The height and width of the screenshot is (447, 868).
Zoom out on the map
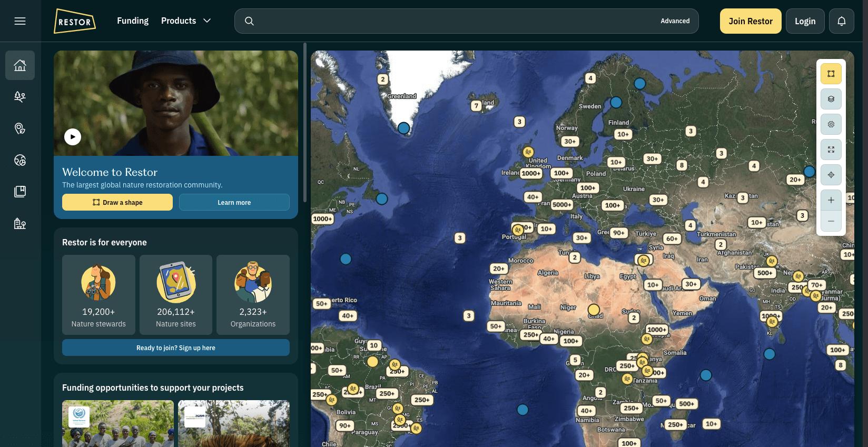click(831, 221)
